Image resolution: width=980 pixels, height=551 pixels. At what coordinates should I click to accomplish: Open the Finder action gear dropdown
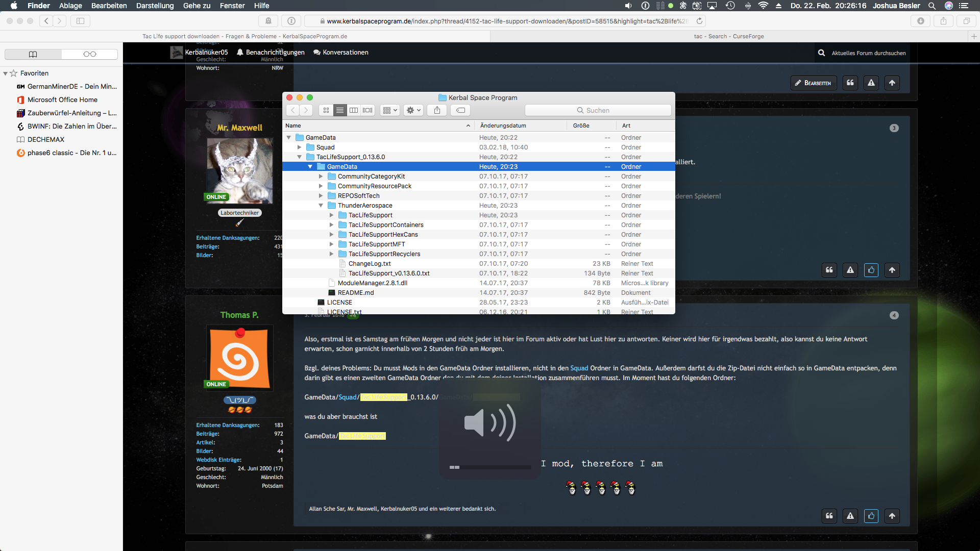pos(413,110)
